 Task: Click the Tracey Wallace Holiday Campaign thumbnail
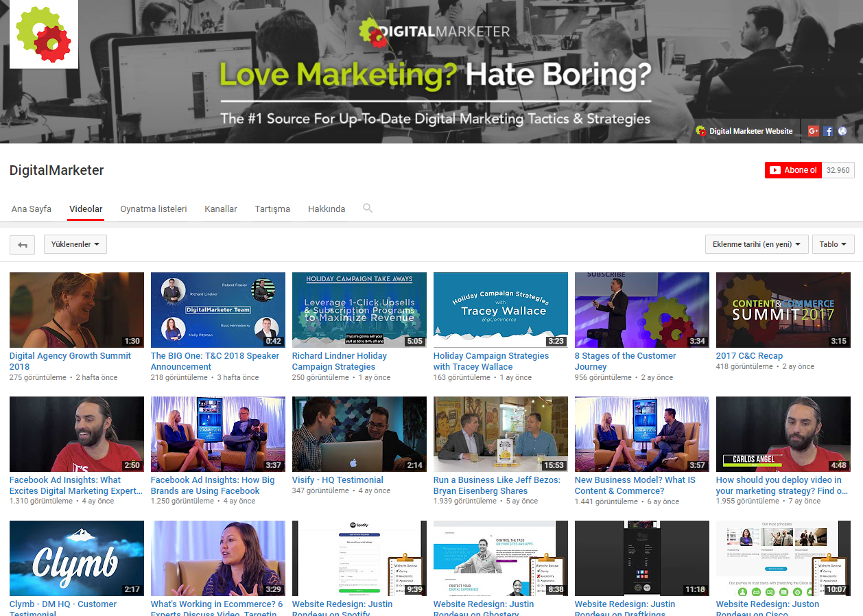click(500, 310)
